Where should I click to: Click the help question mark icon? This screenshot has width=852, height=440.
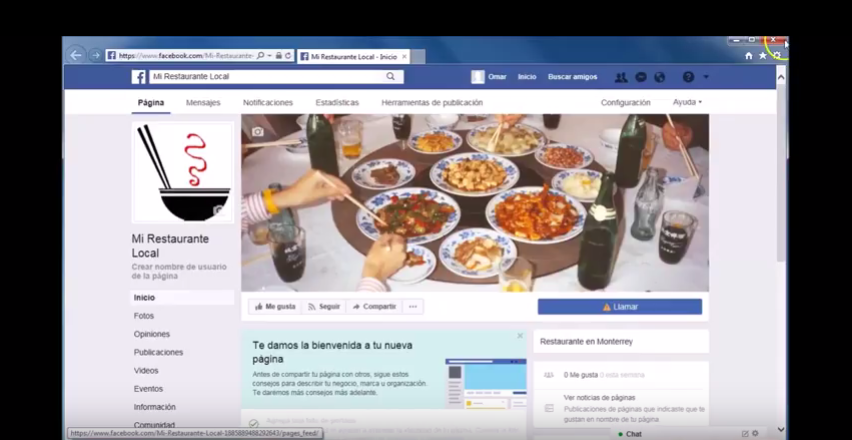tap(688, 77)
